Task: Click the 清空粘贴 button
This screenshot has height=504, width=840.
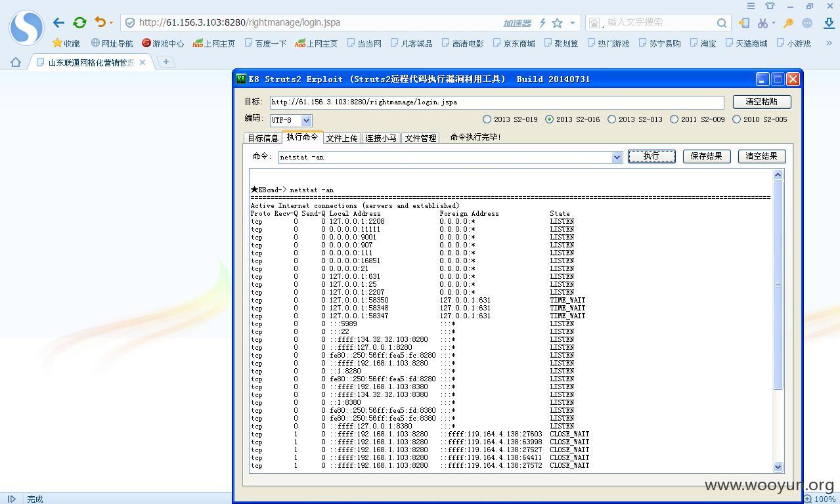Action: point(762,102)
